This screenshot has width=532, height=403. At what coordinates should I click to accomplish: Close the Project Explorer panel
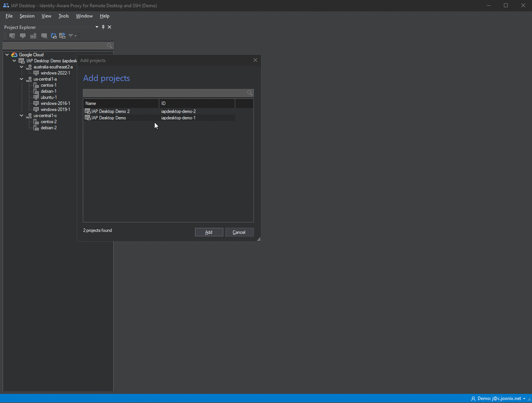(109, 27)
